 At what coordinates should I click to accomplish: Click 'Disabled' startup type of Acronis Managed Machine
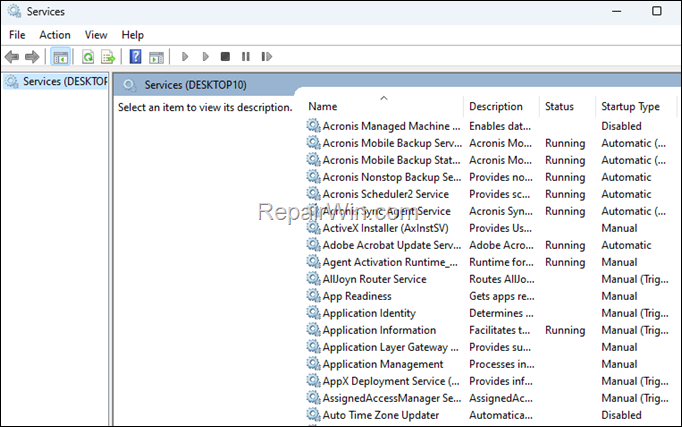[621, 126]
